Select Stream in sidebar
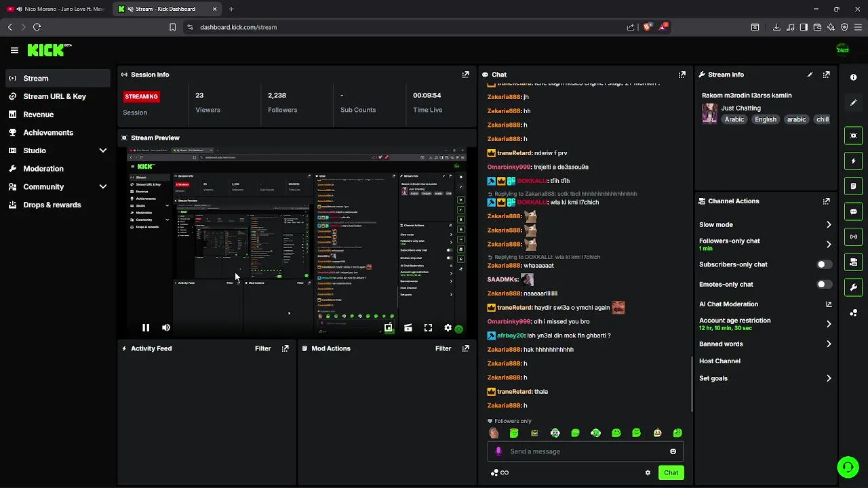 click(59, 78)
